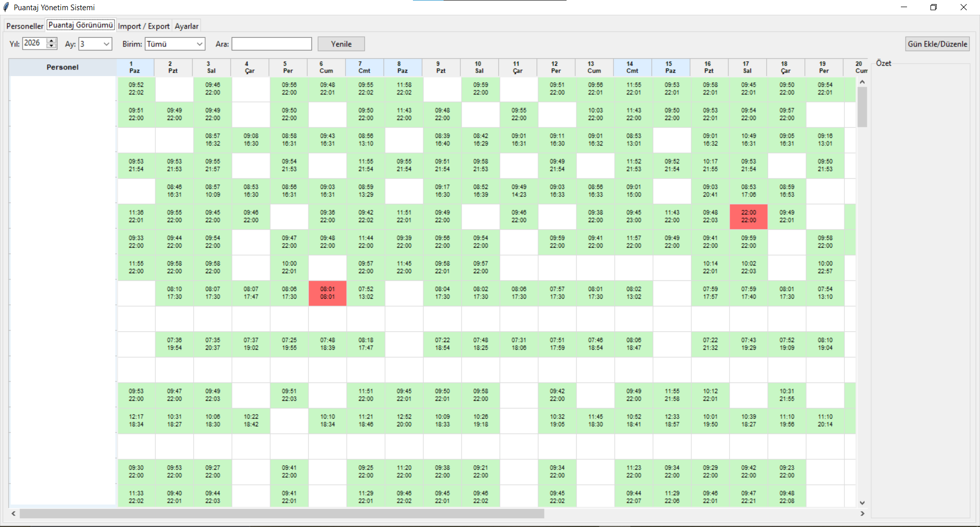Increase the Yıl value with up arrow
This screenshot has width=980, height=527.
point(51,41)
